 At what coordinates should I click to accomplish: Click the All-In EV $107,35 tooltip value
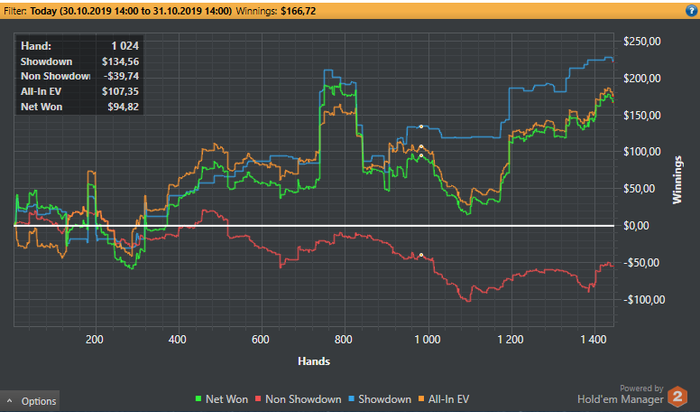click(120, 92)
